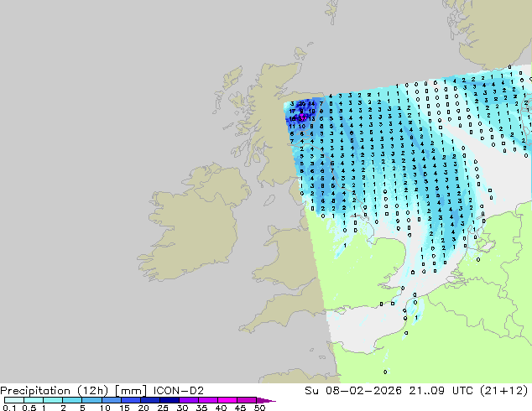Click the '(21+12)' forecast offset label
532x411 pixels.
pyautogui.click(x=503, y=391)
